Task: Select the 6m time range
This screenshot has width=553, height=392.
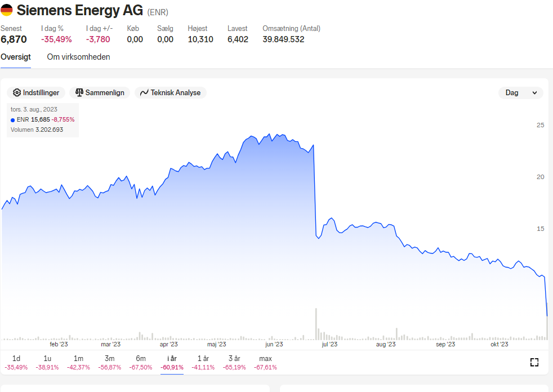Action: 141,363
